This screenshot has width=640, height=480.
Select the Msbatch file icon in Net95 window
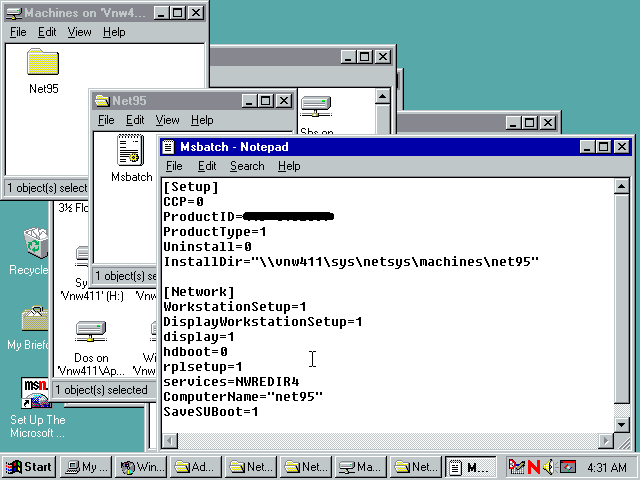tap(130, 150)
